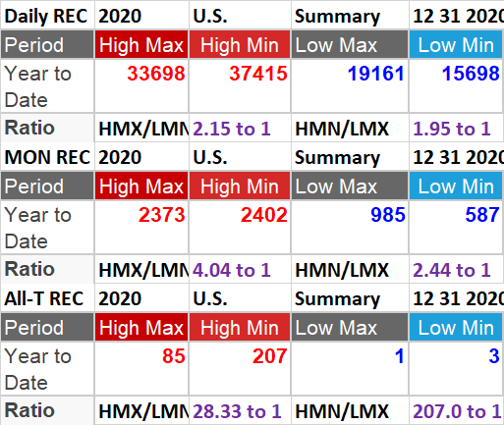The width and height of the screenshot is (504, 425).
Task: Click the 28.33 to 1 ratio cell
Action: point(240,411)
